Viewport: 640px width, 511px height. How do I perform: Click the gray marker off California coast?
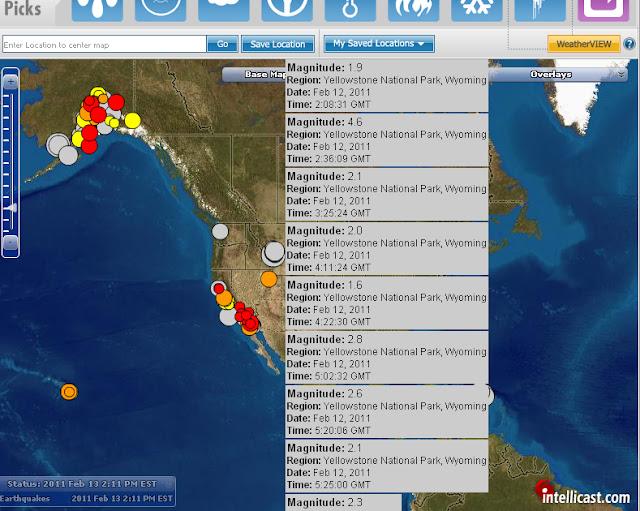(228, 317)
